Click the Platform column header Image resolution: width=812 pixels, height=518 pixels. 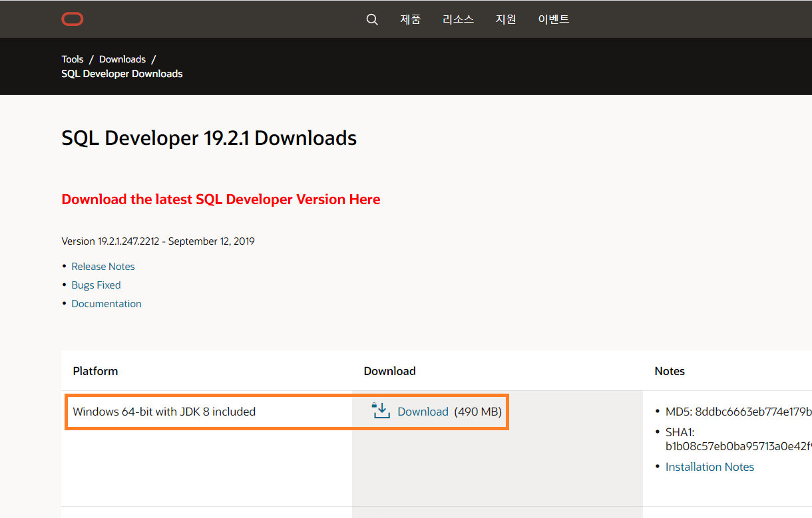point(95,371)
